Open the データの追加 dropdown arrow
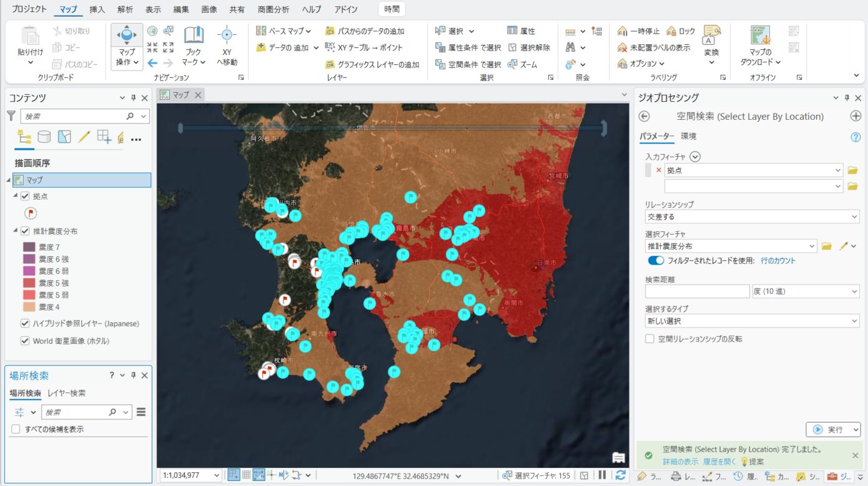 pyautogui.click(x=316, y=47)
